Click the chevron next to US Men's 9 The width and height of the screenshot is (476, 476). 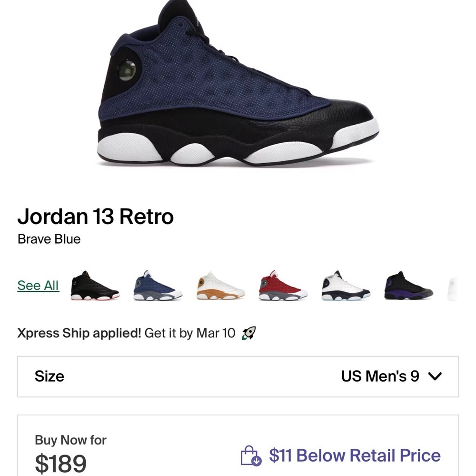coord(435,376)
